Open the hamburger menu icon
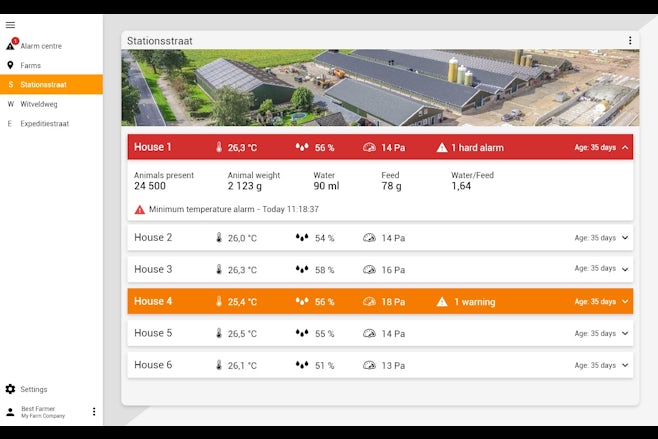 [x=10, y=25]
